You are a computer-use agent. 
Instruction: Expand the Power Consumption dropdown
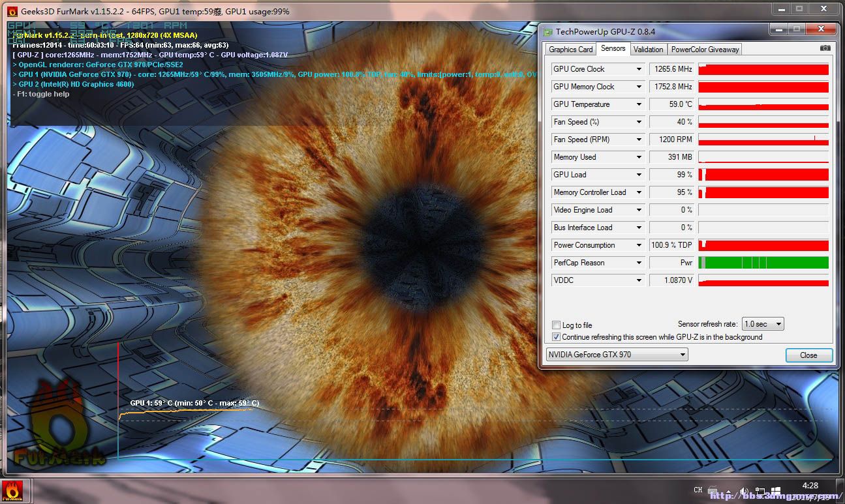(x=639, y=245)
